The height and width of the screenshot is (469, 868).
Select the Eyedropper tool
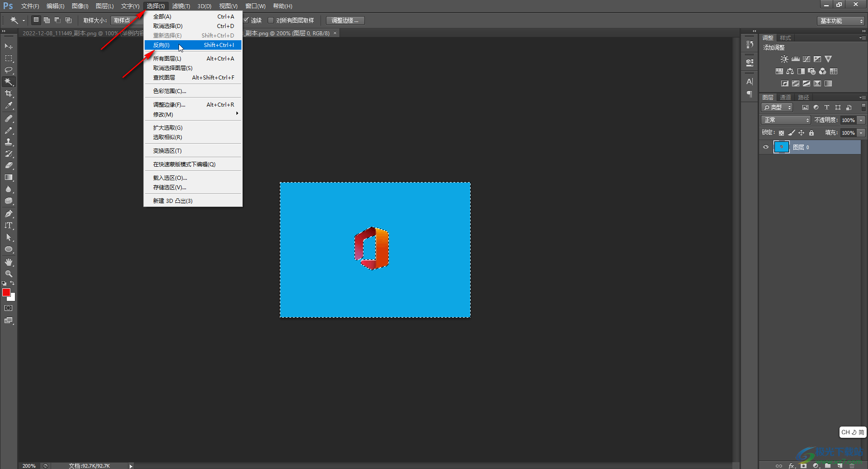tap(9, 106)
